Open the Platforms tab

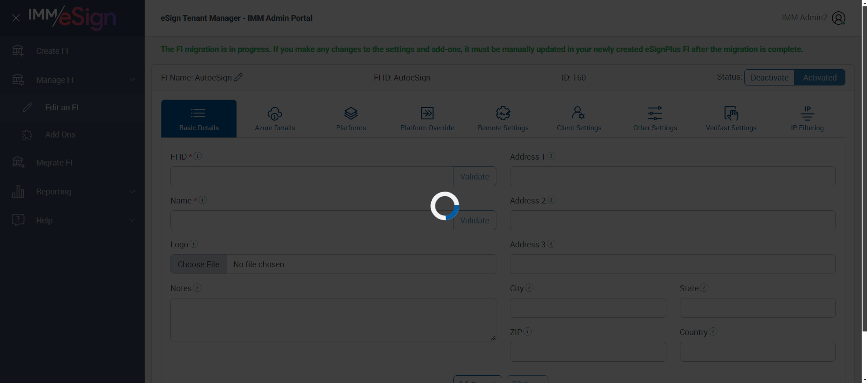pos(351,118)
